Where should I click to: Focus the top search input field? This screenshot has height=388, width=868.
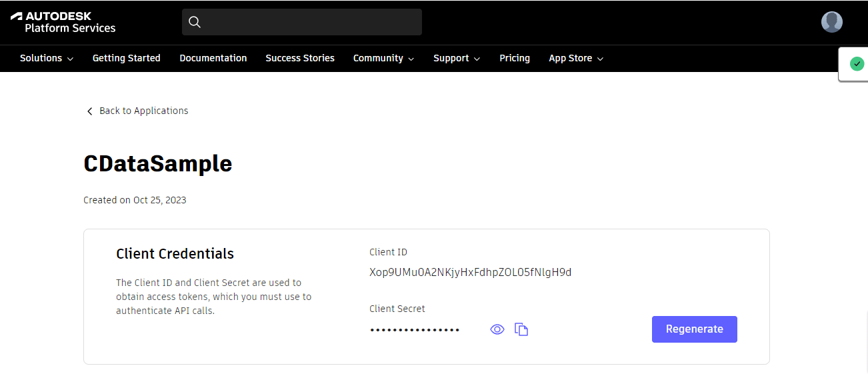click(x=302, y=22)
